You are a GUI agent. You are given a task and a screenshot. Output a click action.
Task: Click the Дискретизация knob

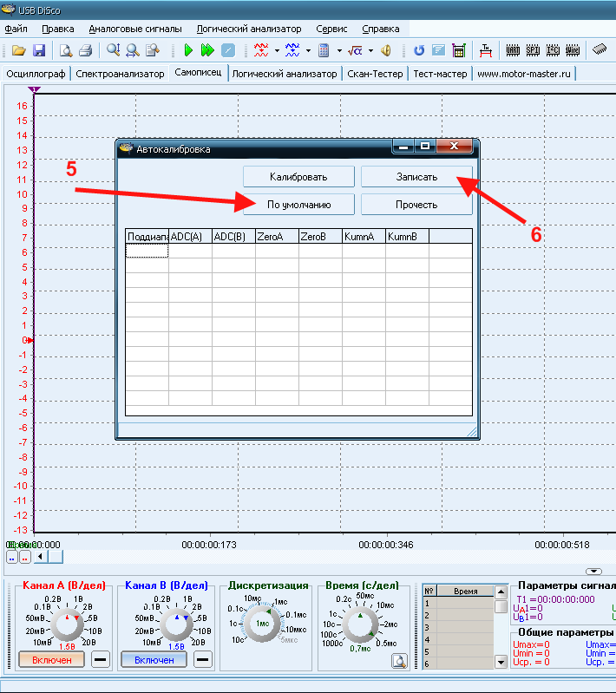coord(262,623)
